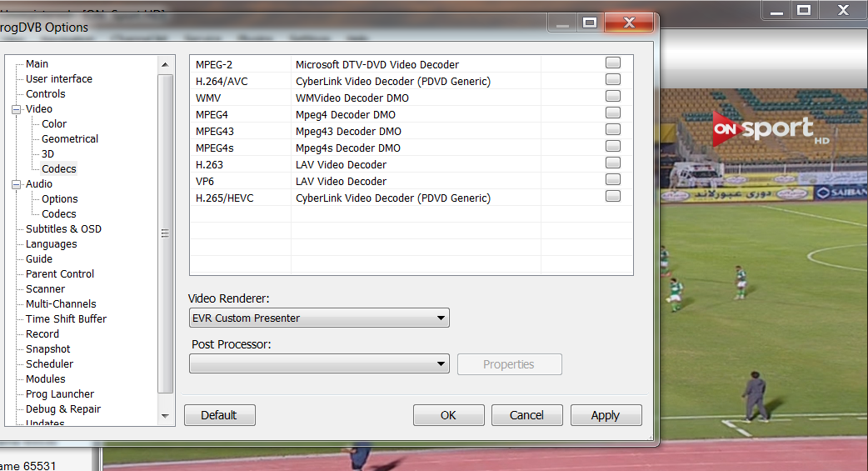Image resolution: width=868 pixels, height=471 pixels.
Task: Open Time Shift Buffer settings
Action: pos(66,318)
